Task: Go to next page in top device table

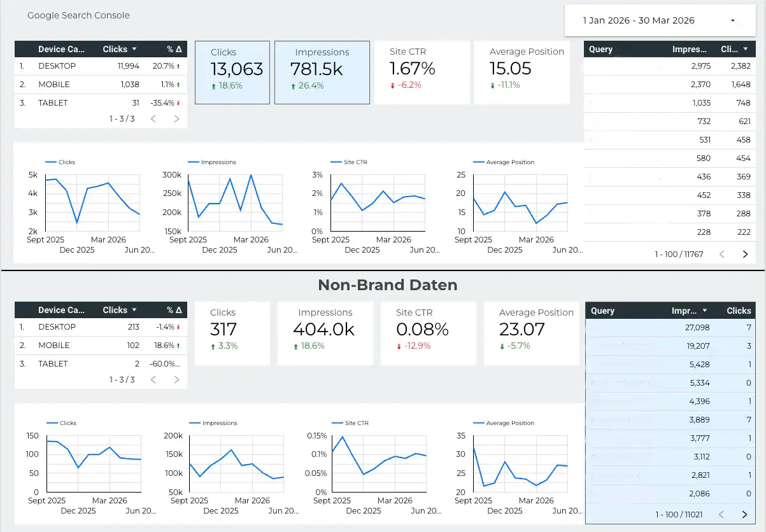Action: [x=176, y=118]
